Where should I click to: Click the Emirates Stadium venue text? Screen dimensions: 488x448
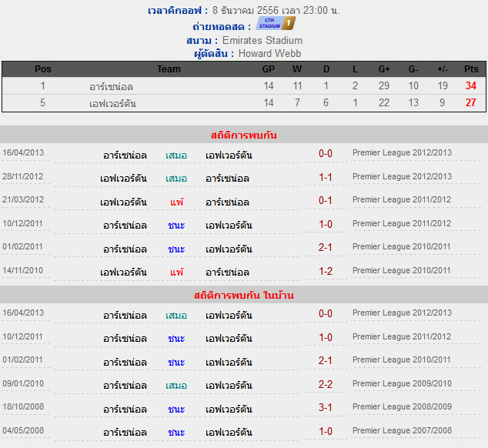[262, 41]
